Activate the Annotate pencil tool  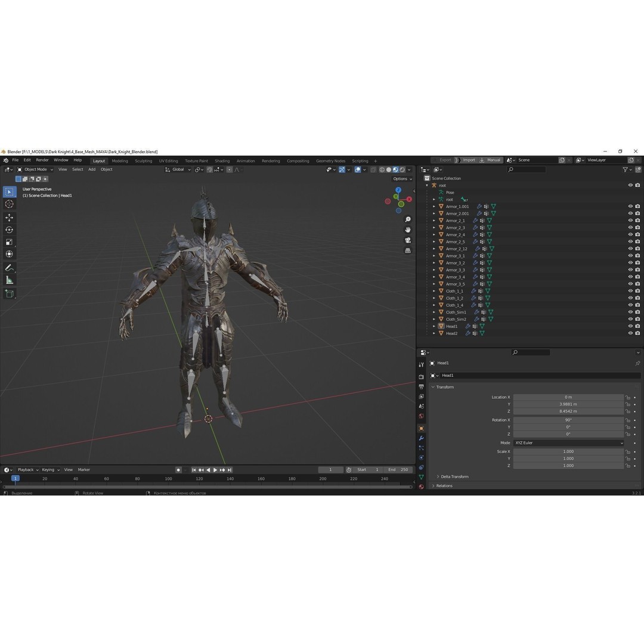[10, 268]
